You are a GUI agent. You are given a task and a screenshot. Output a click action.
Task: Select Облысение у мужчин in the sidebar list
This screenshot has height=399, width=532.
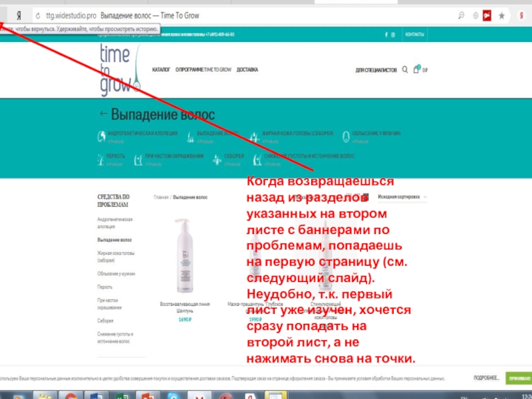[x=116, y=274]
